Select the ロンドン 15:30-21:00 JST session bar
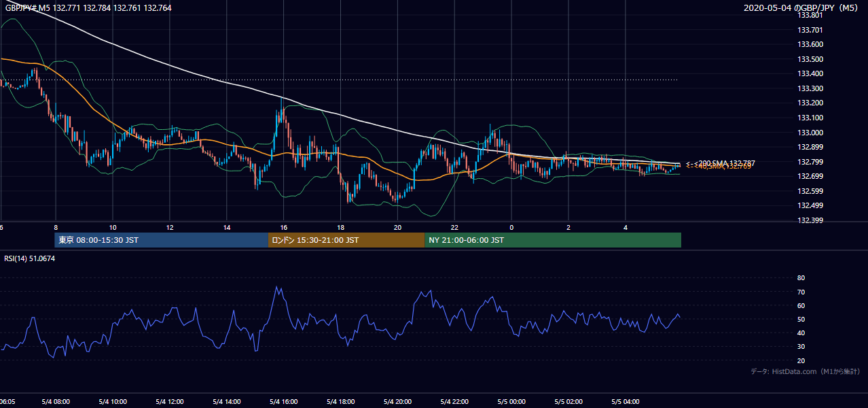This screenshot has width=868, height=408. click(x=346, y=240)
